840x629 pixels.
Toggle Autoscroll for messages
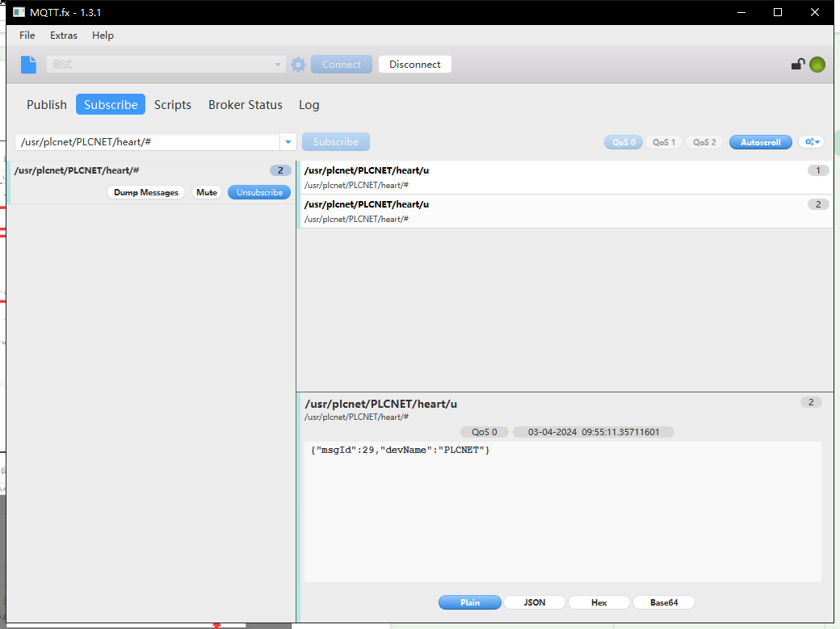[x=760, y=142]
